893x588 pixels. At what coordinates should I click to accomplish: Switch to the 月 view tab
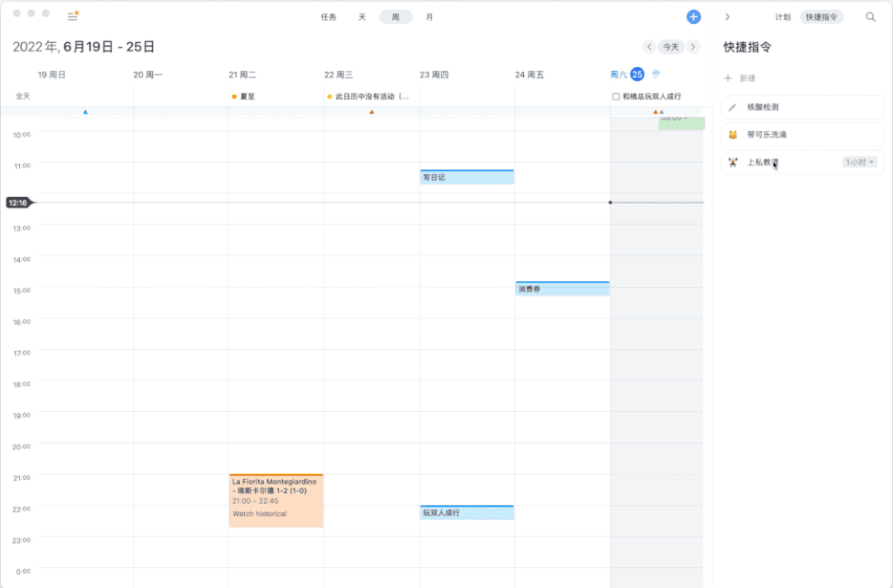[x=430, y=17]
